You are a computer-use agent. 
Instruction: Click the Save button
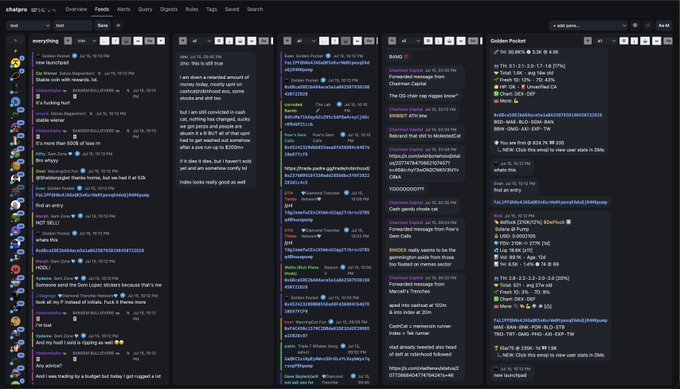[x=103, y=26]
